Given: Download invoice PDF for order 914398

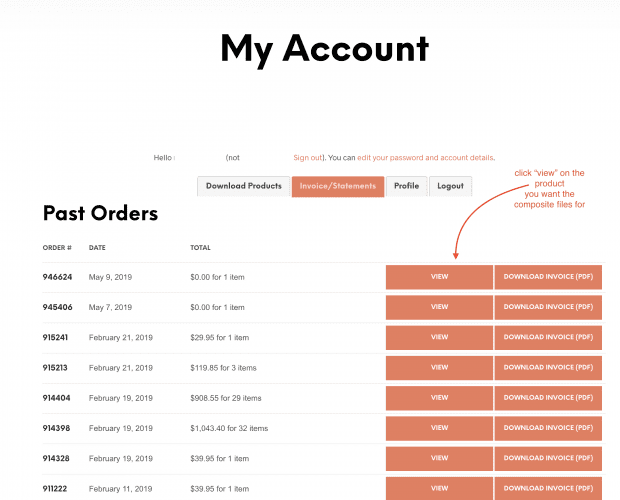Looking at the screenshot, I should pyautogui.click(x=548, y=428).
